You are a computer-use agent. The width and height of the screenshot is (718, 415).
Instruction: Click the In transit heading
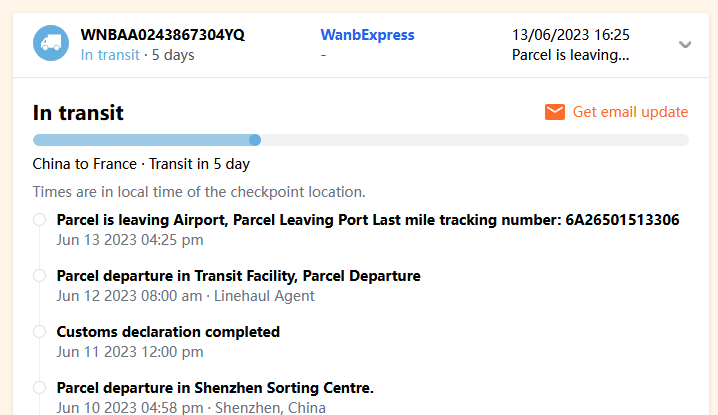[x=78, y=112]
